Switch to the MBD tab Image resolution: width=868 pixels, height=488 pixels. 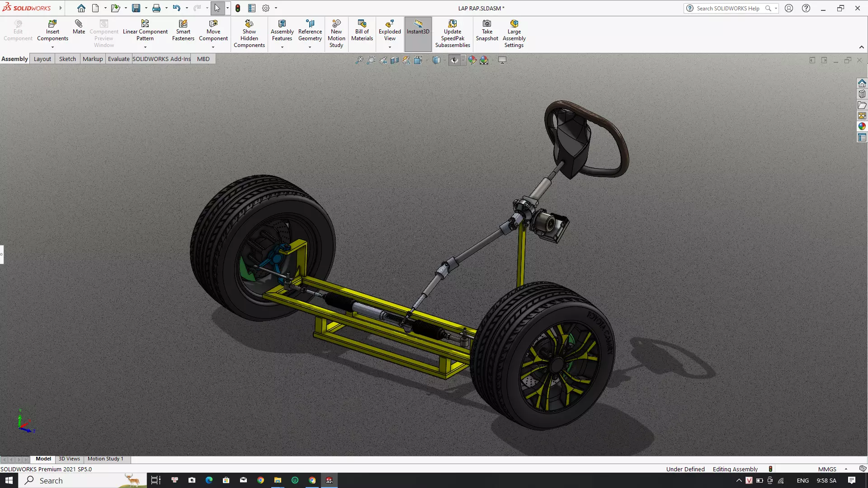(203, 59)
